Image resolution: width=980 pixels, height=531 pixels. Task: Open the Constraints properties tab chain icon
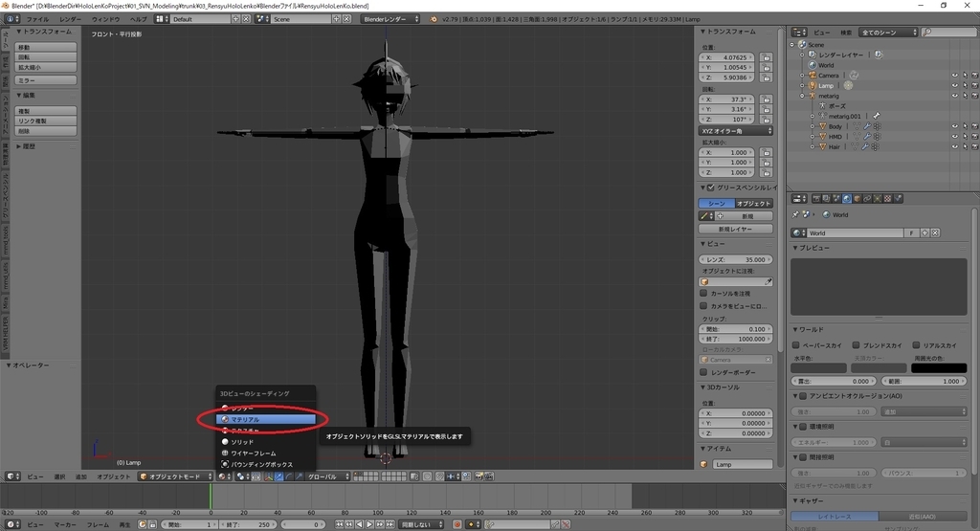(867, 199)
